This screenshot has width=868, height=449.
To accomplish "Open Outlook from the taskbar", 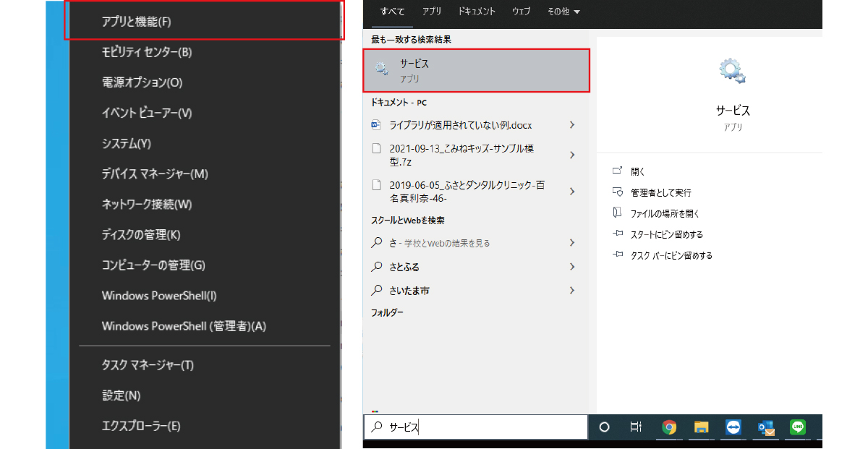I will point(766,427).
